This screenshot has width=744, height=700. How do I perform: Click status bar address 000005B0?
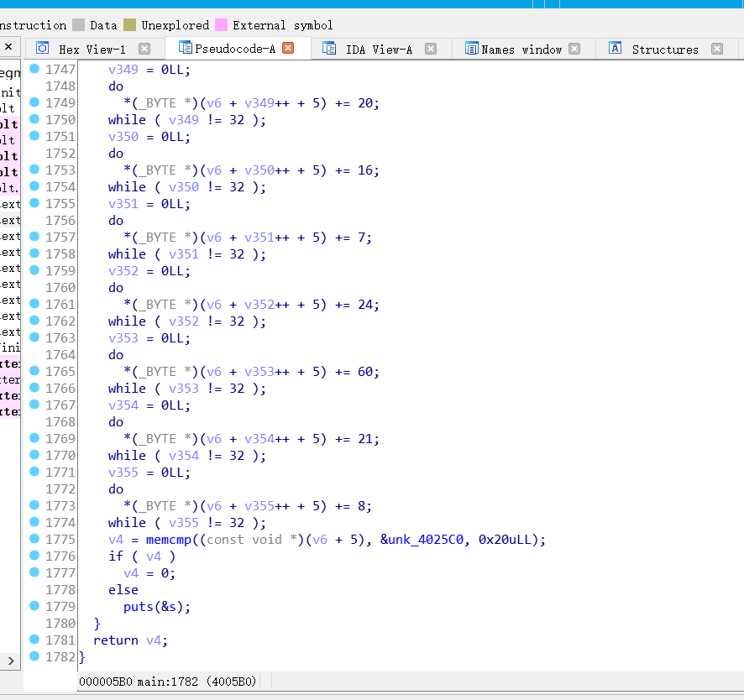coord(105,682)
